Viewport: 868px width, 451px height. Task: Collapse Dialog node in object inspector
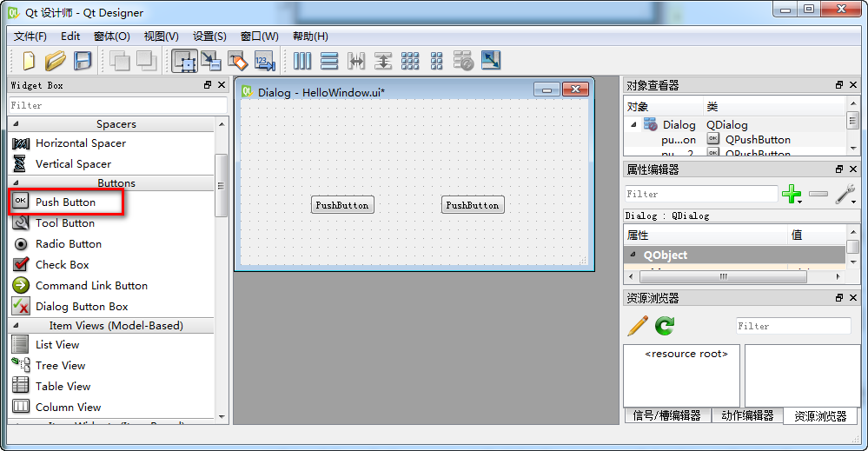pos(633,124)
